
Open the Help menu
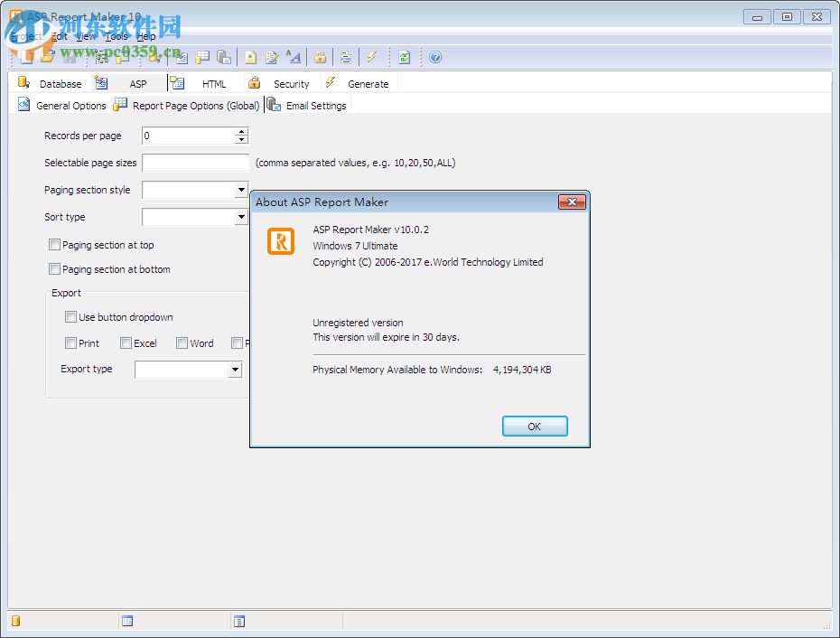(x=146, y=36)
